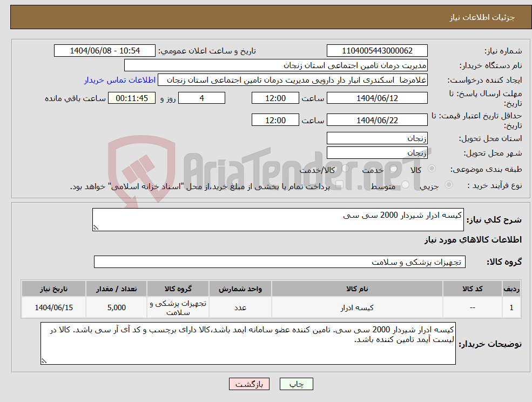
Task: Click the گروه کالا column header
Action: [178, 289]
